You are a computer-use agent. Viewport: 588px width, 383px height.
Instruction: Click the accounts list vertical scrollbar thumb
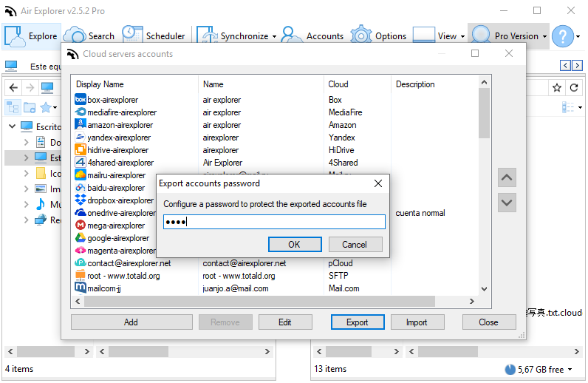[484, 113]
